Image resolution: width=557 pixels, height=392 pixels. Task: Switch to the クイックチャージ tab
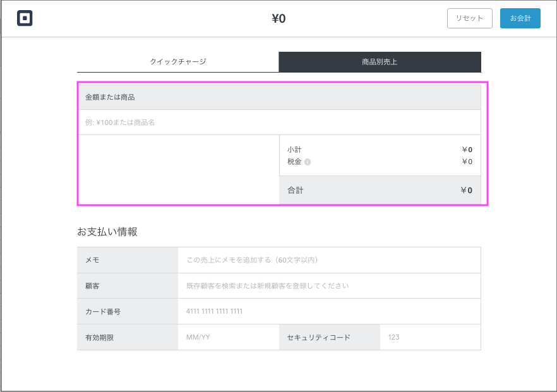[x=177, y=62]
